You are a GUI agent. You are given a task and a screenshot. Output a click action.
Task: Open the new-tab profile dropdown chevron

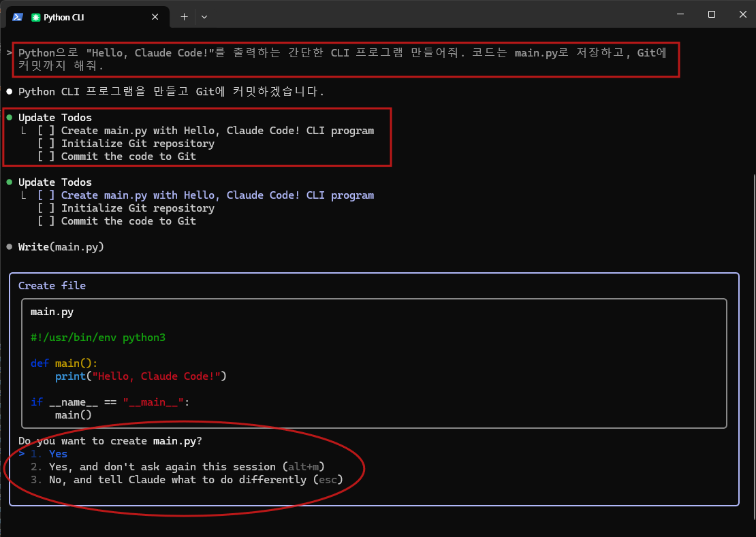point(204,17)
